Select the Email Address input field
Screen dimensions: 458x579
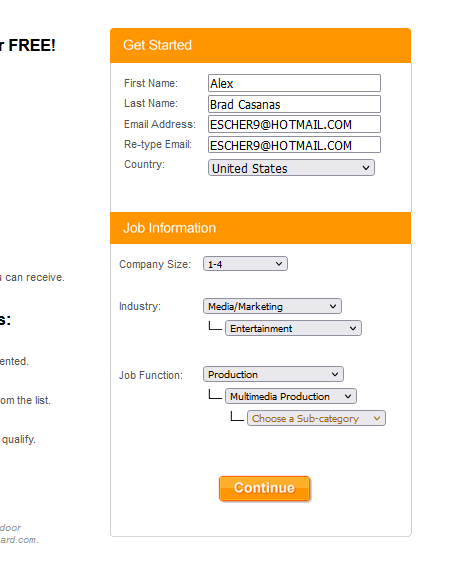point(294,124)
